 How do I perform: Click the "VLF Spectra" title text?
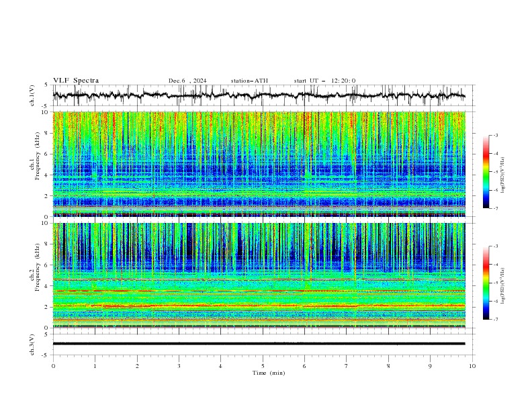pyautogui.click(x=76, y=81)
